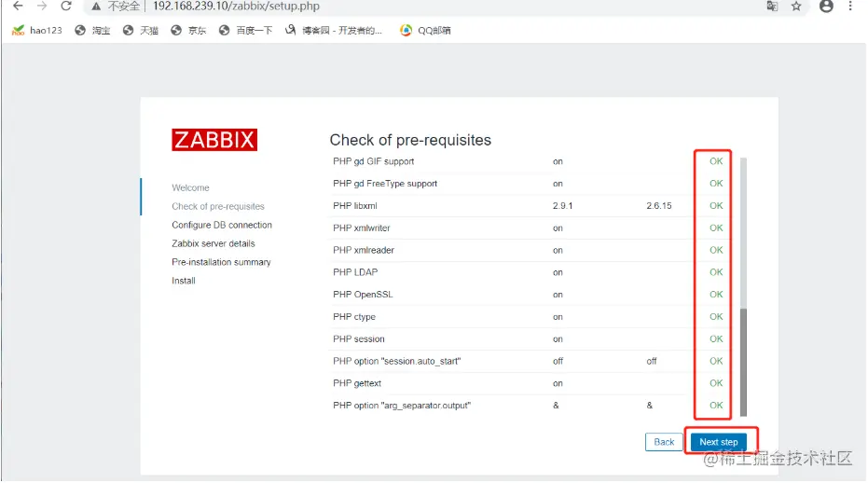
Task: Click PHP gd FreeType support label
Action: pyautogui.click(x=385, y=184)
